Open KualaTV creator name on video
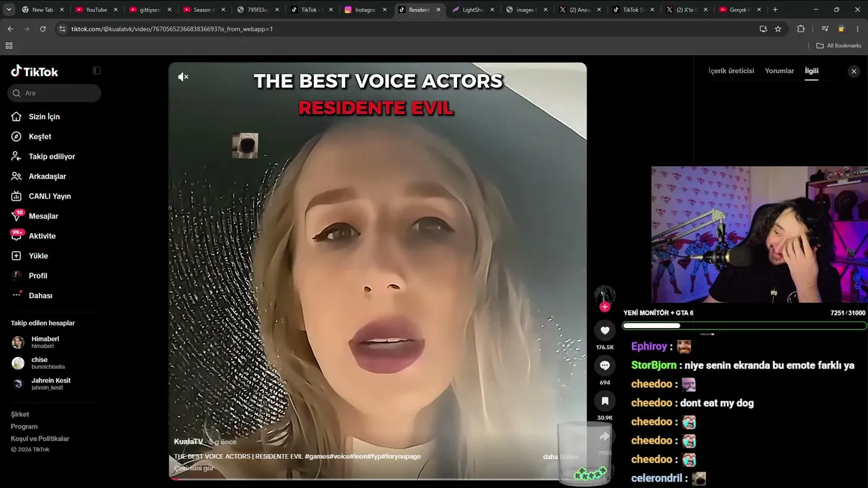868x488 pixels. coord(189,442)
